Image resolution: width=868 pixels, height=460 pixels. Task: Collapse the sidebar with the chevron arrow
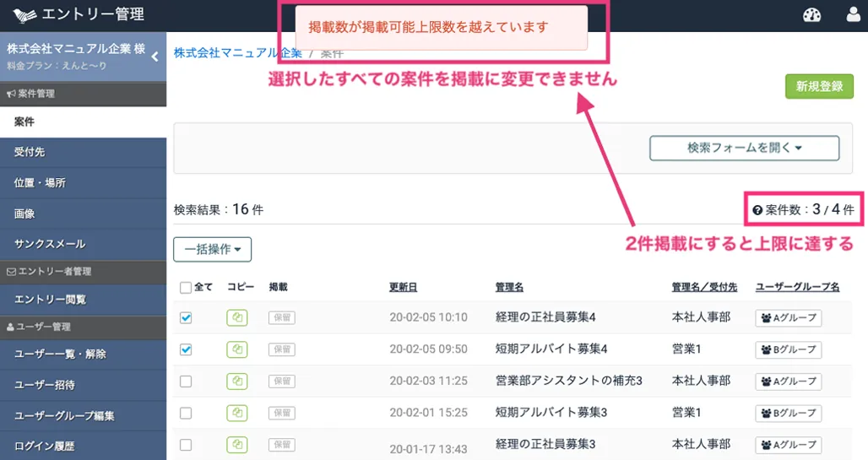pos(155,57)
